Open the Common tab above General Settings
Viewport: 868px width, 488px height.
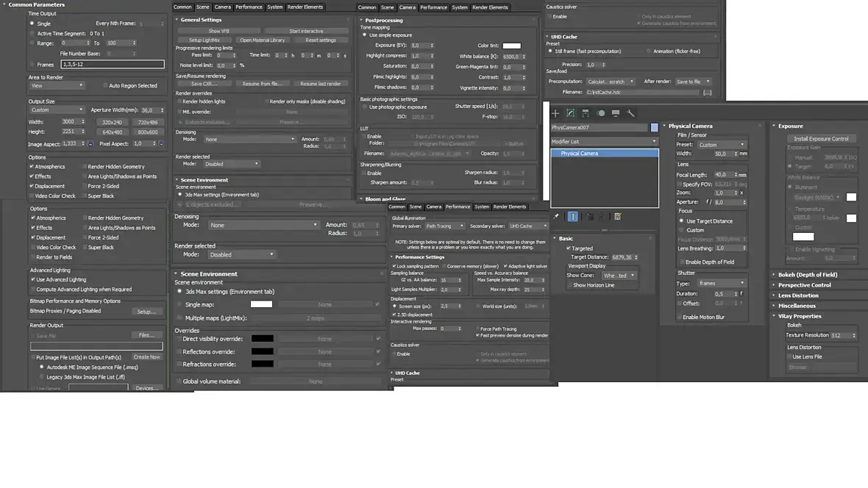(x=182, y=7)
